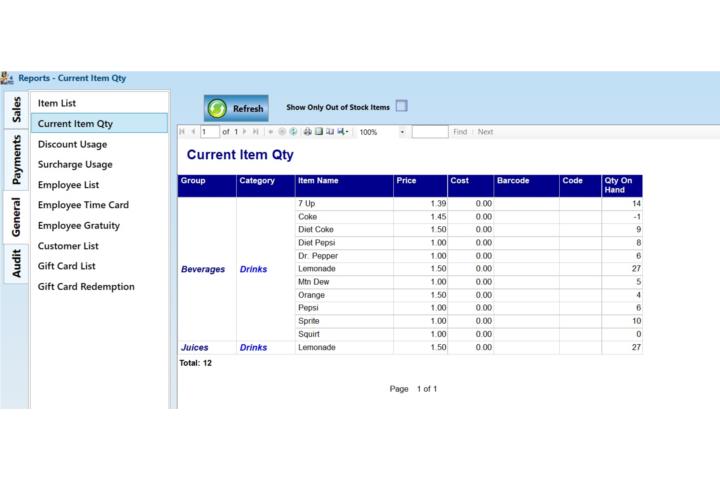Select the Squirt item name
Image resolution: width=720 pixels, height=480 pixels.
point(309,334)
